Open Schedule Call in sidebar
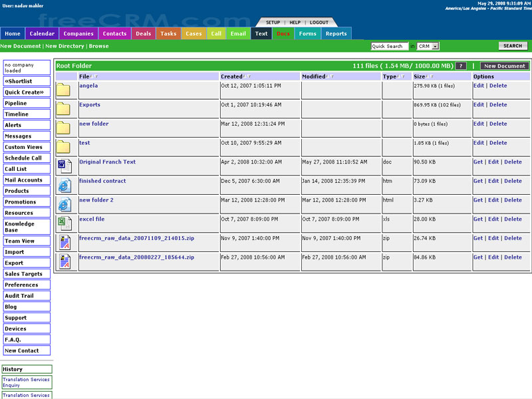The image size is (532, 399). click(27, 158)
